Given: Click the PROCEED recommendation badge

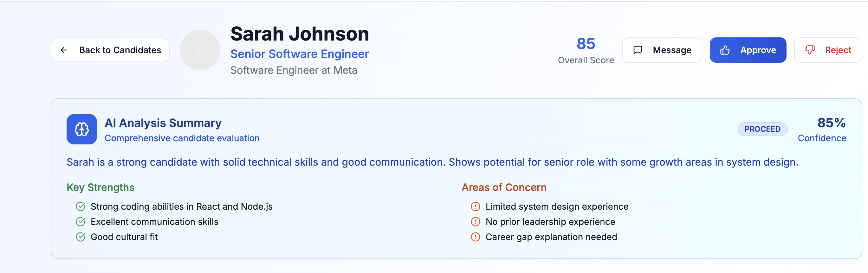Looking at the screenshot, I should coord(762,129).
